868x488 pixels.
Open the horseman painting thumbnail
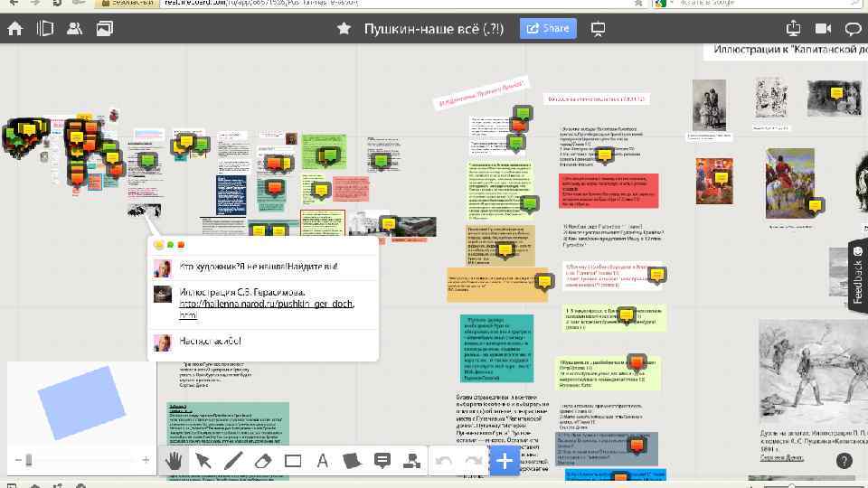pos(790,183)
